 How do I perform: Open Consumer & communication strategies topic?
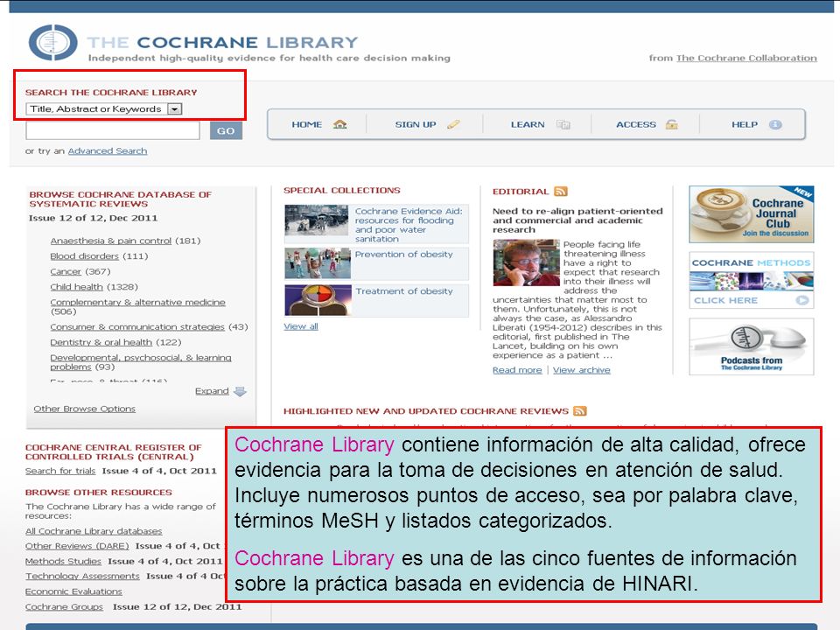point(137,326)
